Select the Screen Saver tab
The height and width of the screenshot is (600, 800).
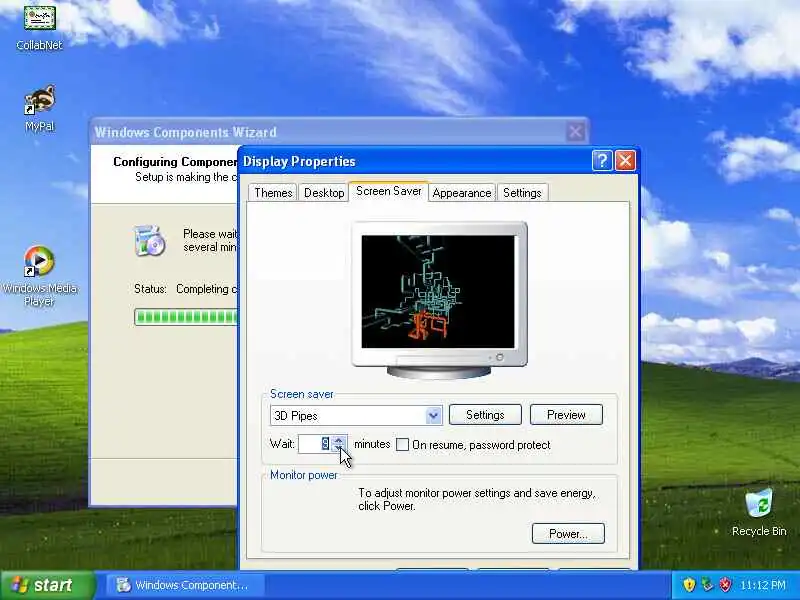[389, 191]
